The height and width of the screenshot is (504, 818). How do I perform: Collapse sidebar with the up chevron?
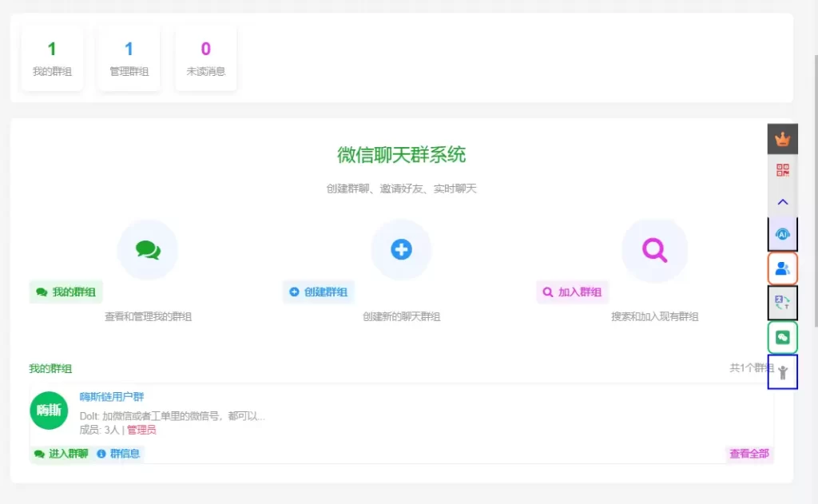point(783,202)
